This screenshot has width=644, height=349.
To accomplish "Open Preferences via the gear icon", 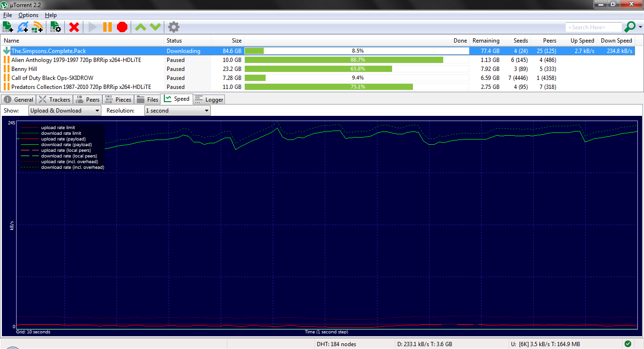I will click(174, 27).
